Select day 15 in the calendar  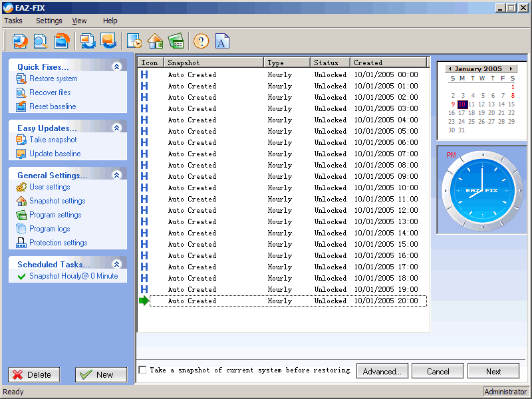point(511,104)
